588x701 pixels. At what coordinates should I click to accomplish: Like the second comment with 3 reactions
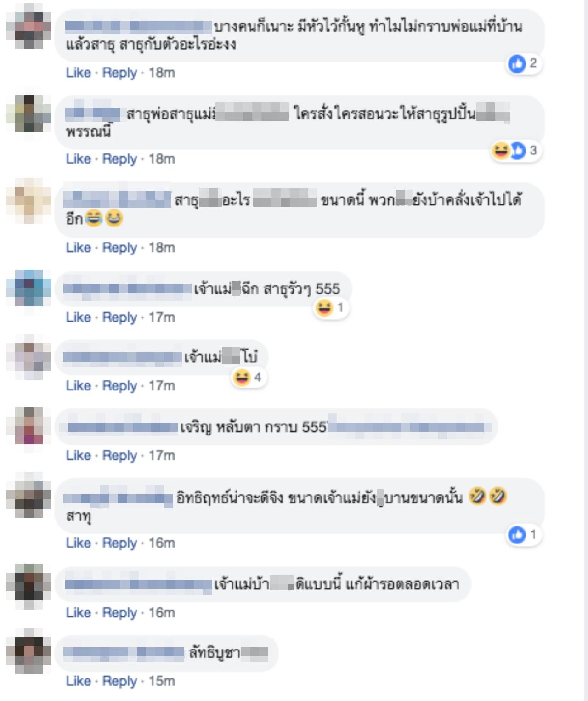point(78,158)
